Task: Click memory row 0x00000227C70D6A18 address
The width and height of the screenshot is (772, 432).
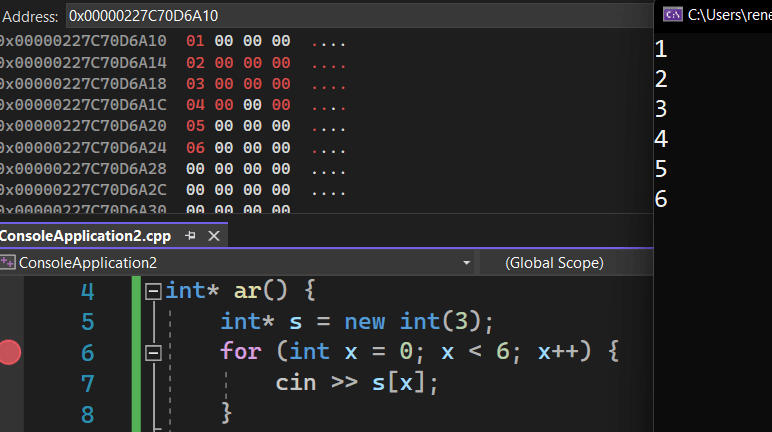Action: [83, 84]
